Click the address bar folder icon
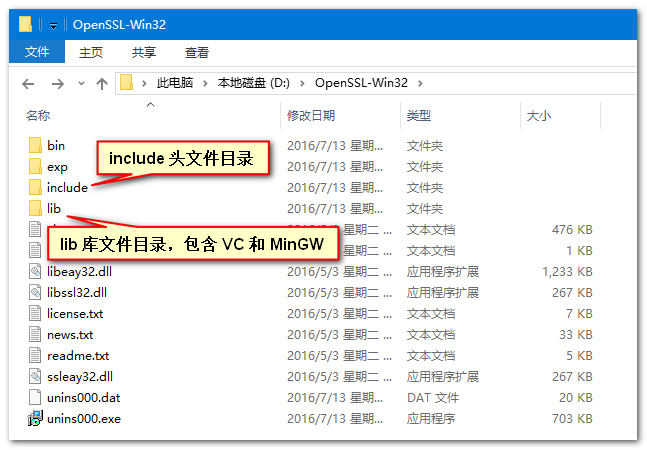The height and width of the screenshot is (450, 647). tap(126, 83)
